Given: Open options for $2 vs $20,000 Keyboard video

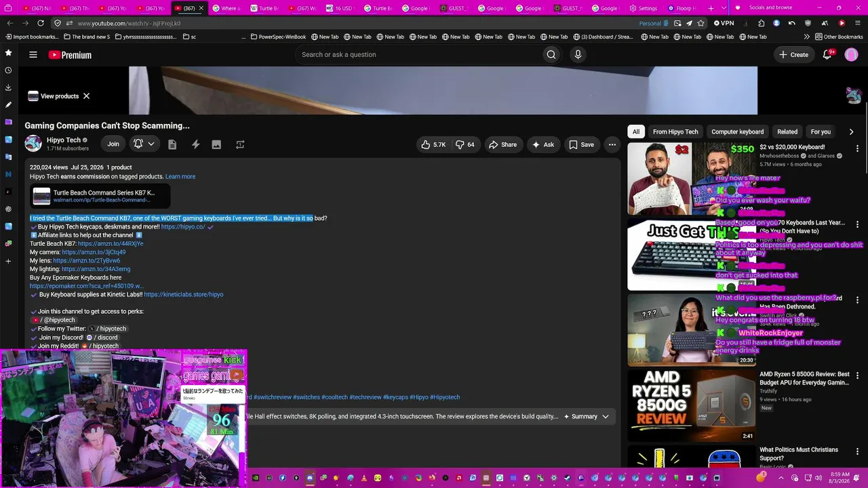Looking at the screenshot, I should pyautogui.click(x=857, y=148).
